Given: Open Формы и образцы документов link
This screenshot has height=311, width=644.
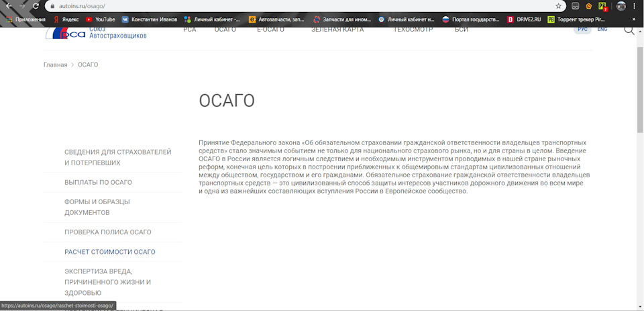Looking at the screenshot, I should coord(97,208).
